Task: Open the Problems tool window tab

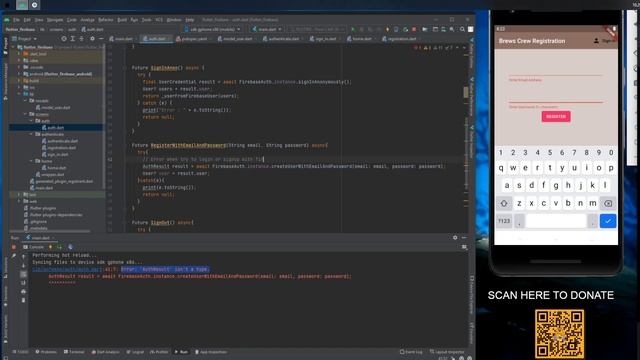Action: click(46, 352)
